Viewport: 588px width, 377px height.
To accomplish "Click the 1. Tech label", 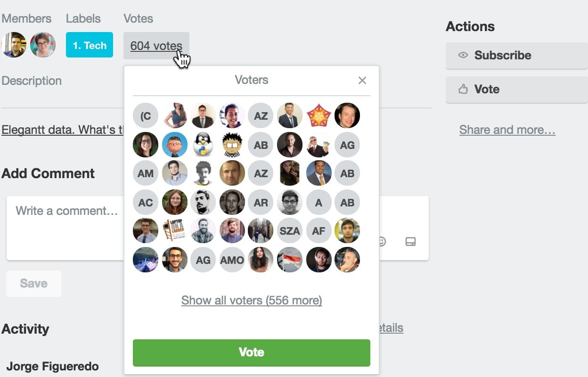I will point(90,45).
